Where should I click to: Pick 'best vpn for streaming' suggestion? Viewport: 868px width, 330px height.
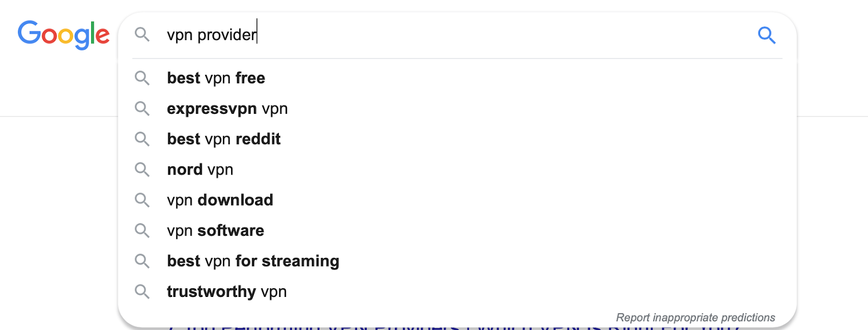[253, 261]
